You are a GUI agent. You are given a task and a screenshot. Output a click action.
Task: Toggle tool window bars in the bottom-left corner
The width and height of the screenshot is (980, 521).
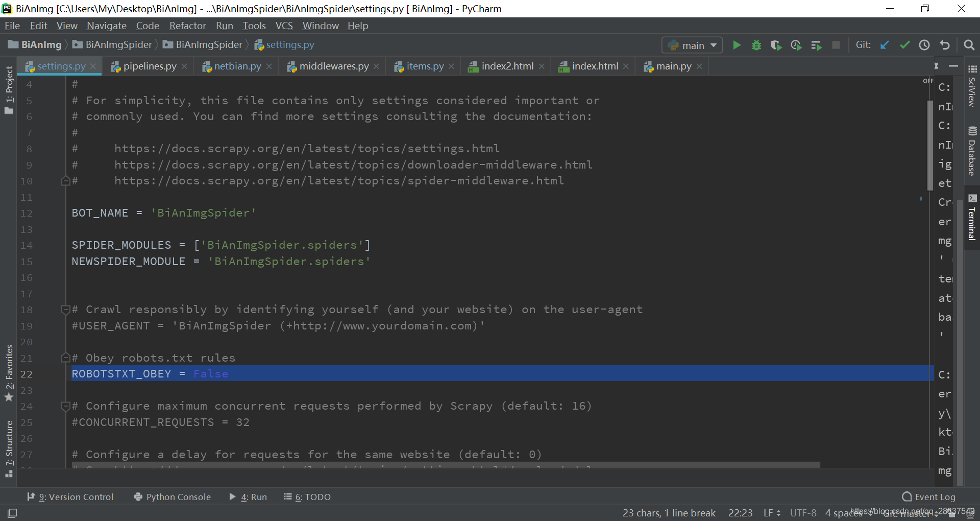click(12, 513)
